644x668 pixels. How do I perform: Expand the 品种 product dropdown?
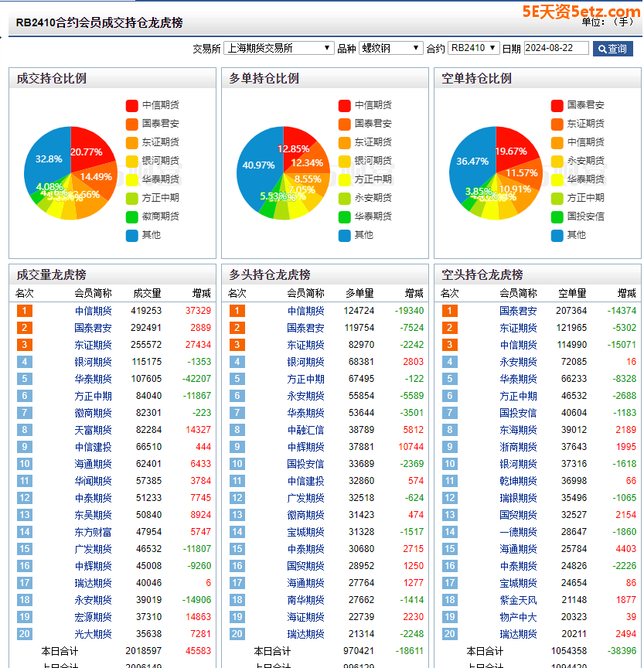click(390, 48)
